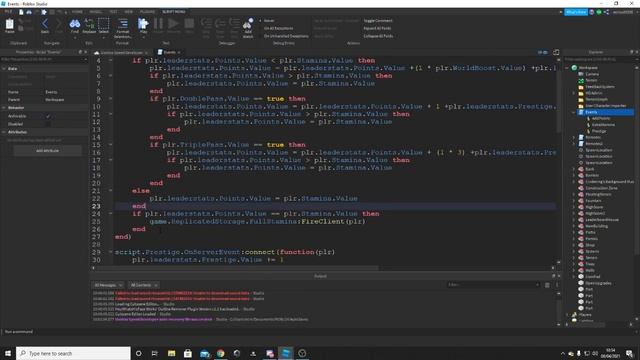640x360 pixels.
Task: Select On All Exceptions option
Action: (x=278, y=28)
